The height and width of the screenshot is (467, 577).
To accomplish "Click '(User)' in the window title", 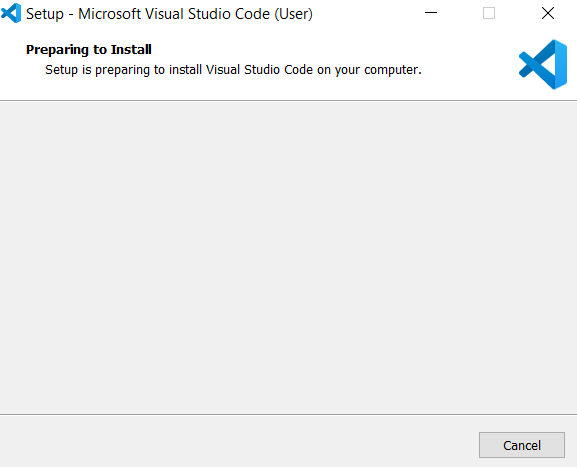I will [x=294, y=14].
